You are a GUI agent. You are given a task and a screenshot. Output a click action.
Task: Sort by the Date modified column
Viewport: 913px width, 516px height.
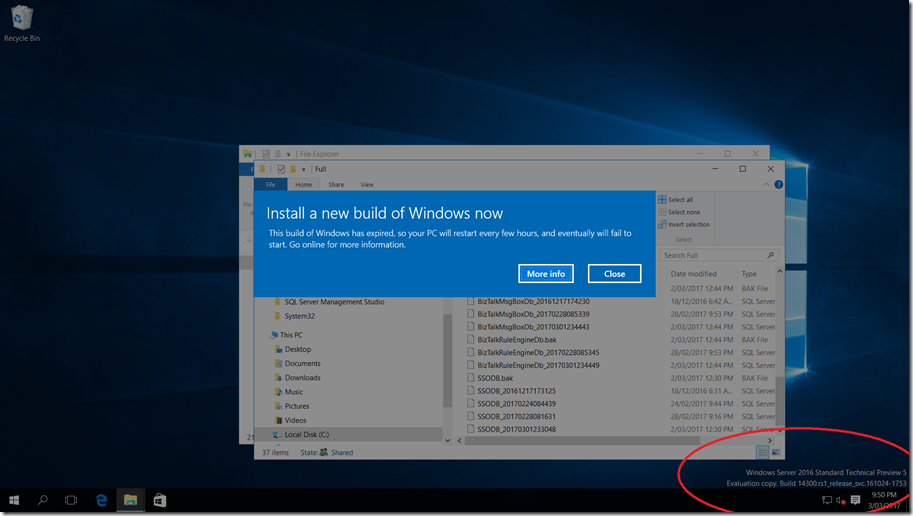pos(693,274)
